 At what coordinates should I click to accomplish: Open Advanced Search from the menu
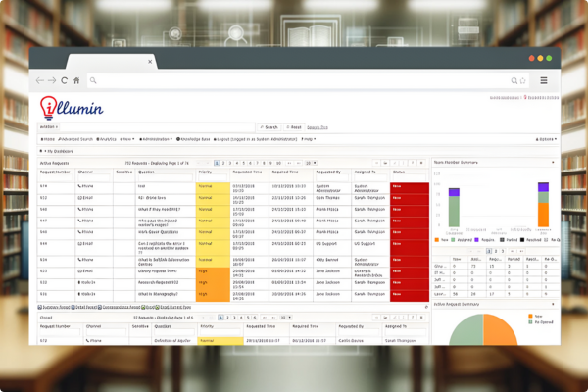tap(76, 139)
